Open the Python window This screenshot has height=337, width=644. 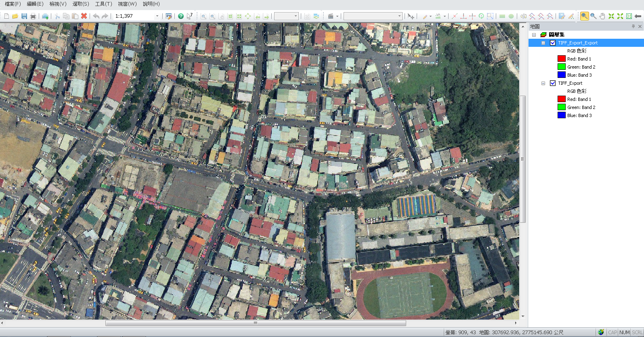169,16
